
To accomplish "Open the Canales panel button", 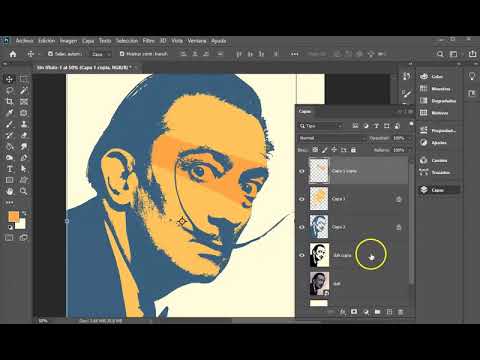I will click(439, 161).
